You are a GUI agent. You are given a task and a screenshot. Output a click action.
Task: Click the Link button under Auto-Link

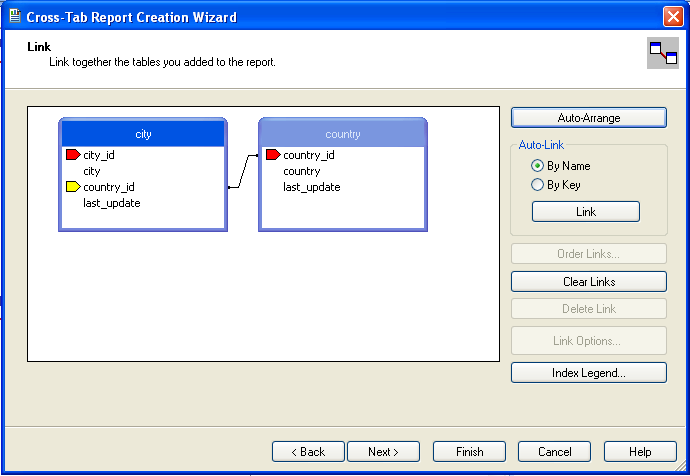coord(586,212)
